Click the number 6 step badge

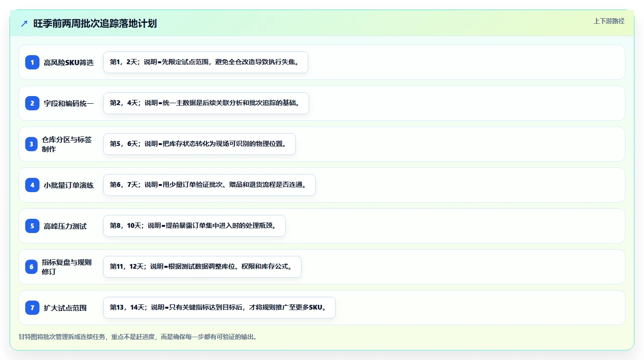click(x=31, y=267)
